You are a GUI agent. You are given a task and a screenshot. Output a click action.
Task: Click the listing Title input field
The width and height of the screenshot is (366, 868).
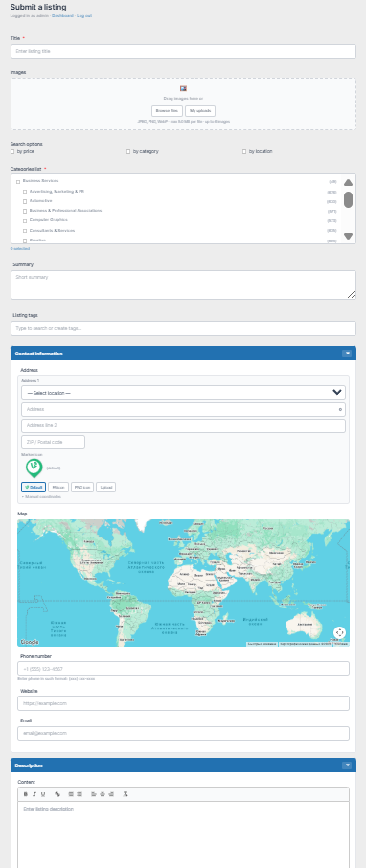pyautogui.click(x=183, y=52)
